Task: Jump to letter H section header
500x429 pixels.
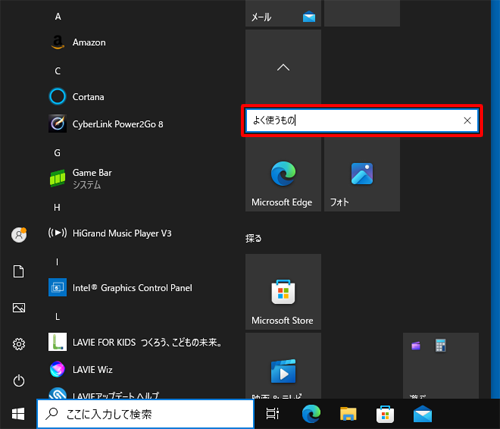Action: [57, 207]
